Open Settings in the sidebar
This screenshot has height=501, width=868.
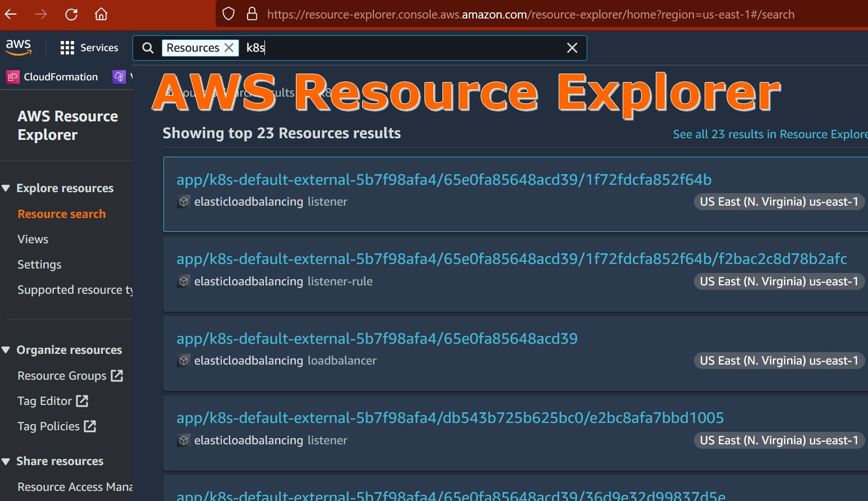(x=39, y=265)
